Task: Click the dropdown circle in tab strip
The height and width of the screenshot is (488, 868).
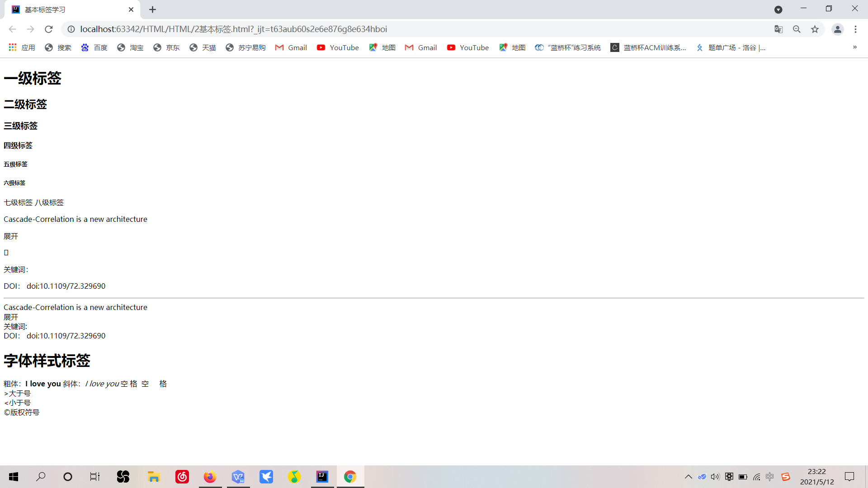Action: 778,9
